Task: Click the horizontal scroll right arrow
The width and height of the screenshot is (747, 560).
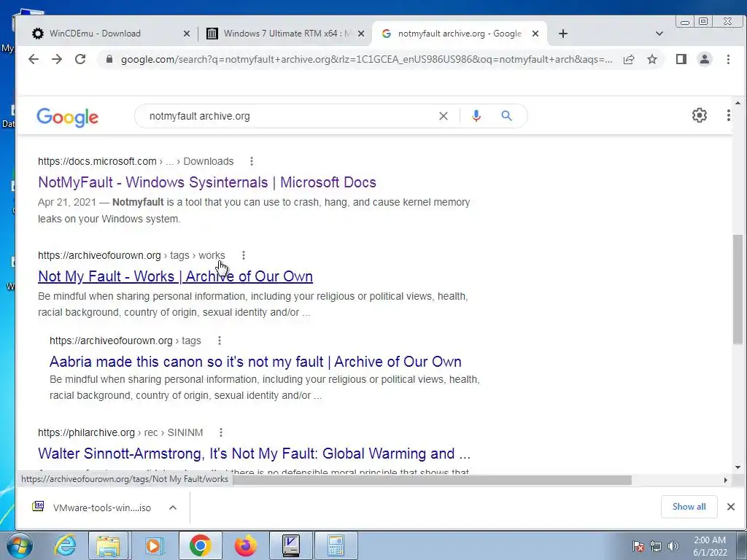Action: (726, 480)
